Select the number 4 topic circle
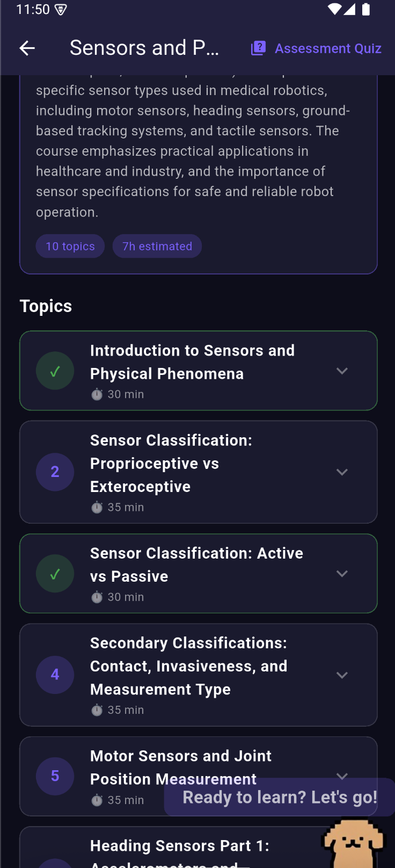This screenshot has height=868, width=395. [x=55, y=675]
